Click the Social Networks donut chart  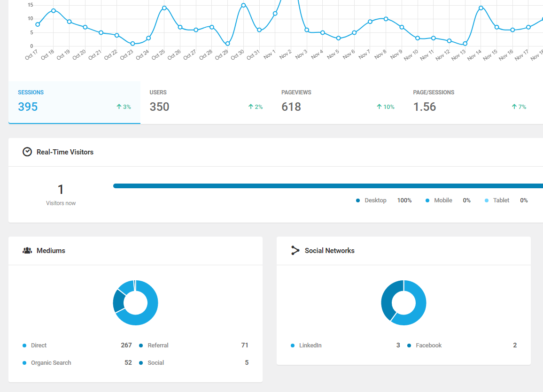tap(404, 303)
